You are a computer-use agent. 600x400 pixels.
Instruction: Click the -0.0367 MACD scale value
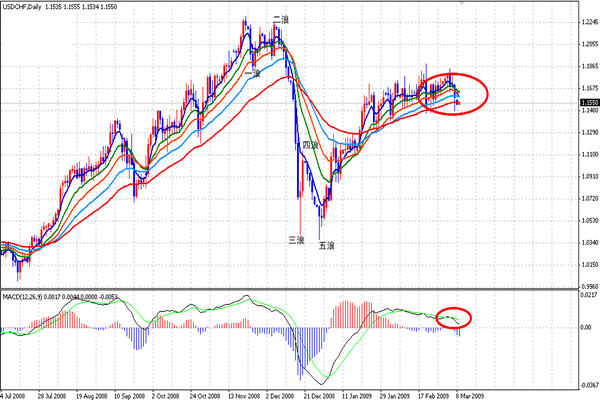[590, 385]
